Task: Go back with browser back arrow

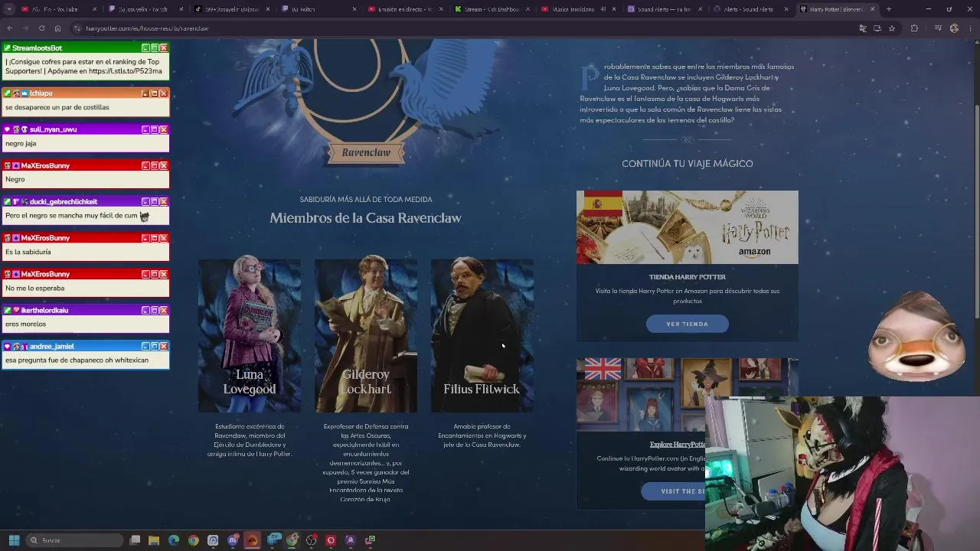Action: click(x=9, y=28)
